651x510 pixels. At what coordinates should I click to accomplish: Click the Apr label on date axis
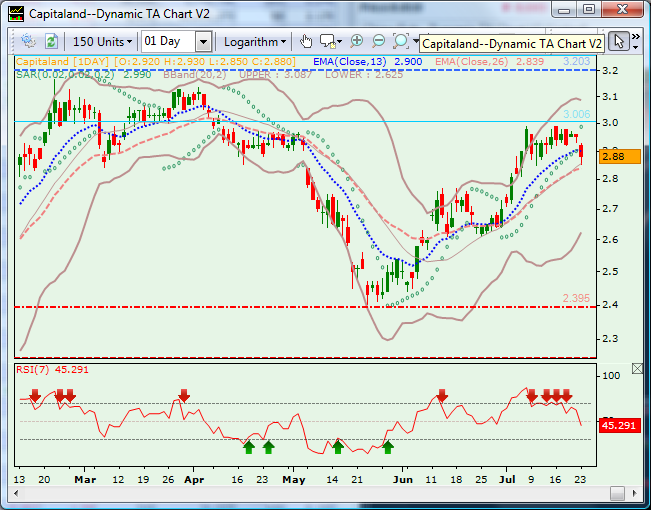(x=194, y=480)
